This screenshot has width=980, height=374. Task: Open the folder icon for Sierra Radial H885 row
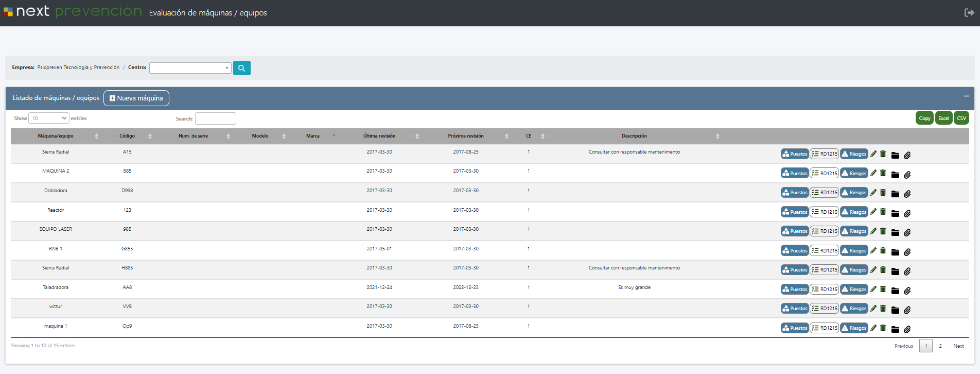895,271
